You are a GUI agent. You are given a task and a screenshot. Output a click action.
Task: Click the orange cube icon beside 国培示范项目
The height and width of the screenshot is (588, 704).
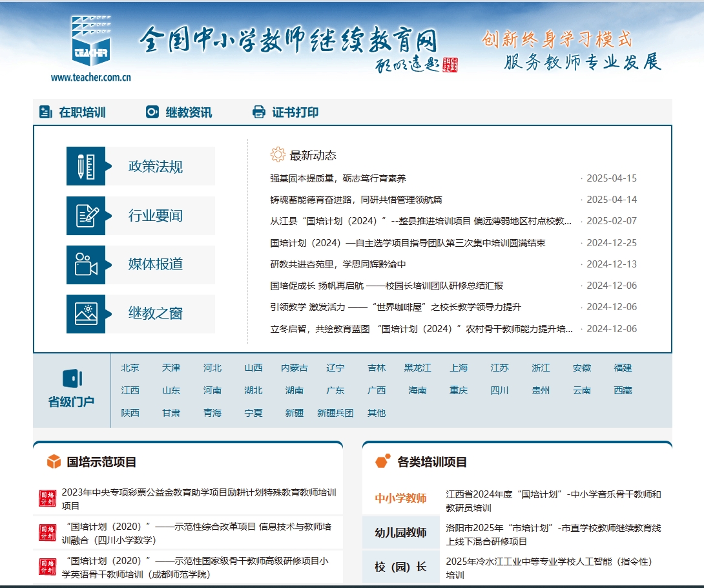(54, 461)
